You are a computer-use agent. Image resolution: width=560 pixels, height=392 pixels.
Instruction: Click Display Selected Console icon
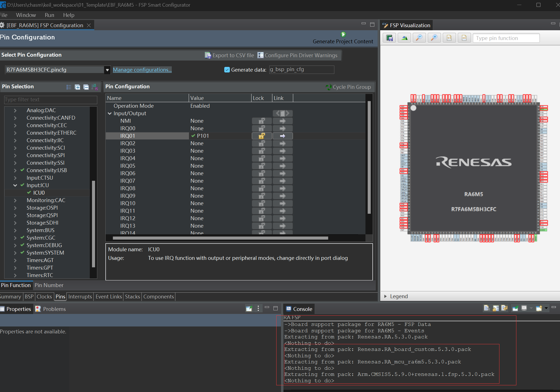point(524,308)
